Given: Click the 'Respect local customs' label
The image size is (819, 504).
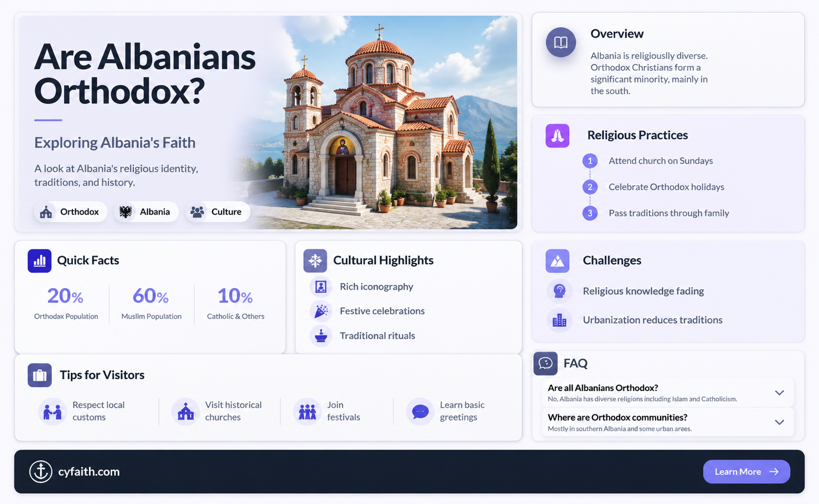Looking at the screenshot, I should [x=98, y=411].
